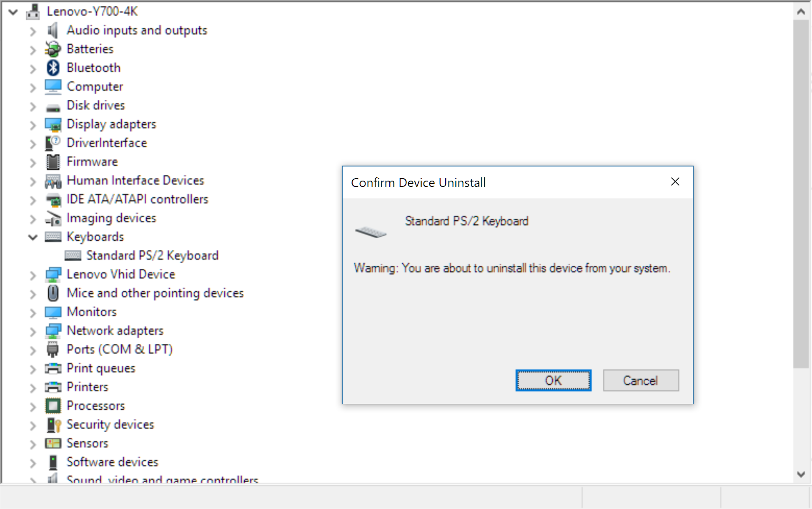This screenshot has width=812, height=509.
Task: Click the Processors chip icon
Action: point(53,406)
